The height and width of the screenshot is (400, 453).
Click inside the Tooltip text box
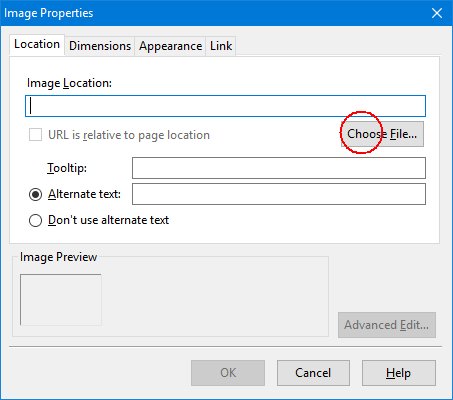(x=279, y=168)
